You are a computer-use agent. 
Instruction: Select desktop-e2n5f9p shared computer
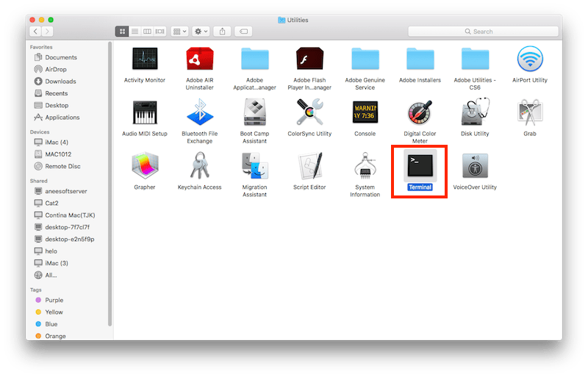pyautogui.click(x=70, y=239)
